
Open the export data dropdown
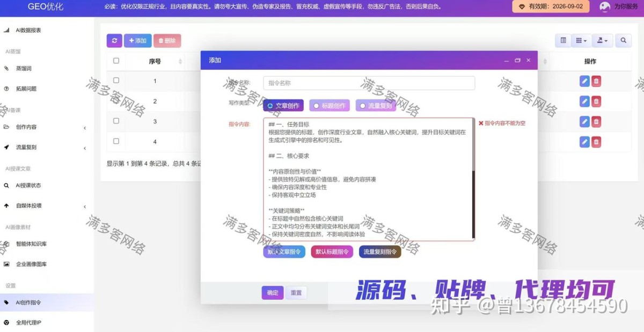click(604, 41)
